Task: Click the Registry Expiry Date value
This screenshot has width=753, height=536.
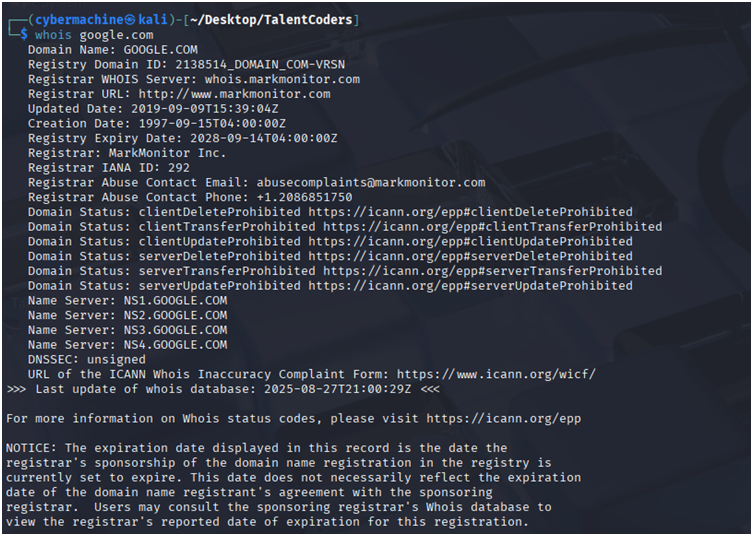Action: coord(264,138)
